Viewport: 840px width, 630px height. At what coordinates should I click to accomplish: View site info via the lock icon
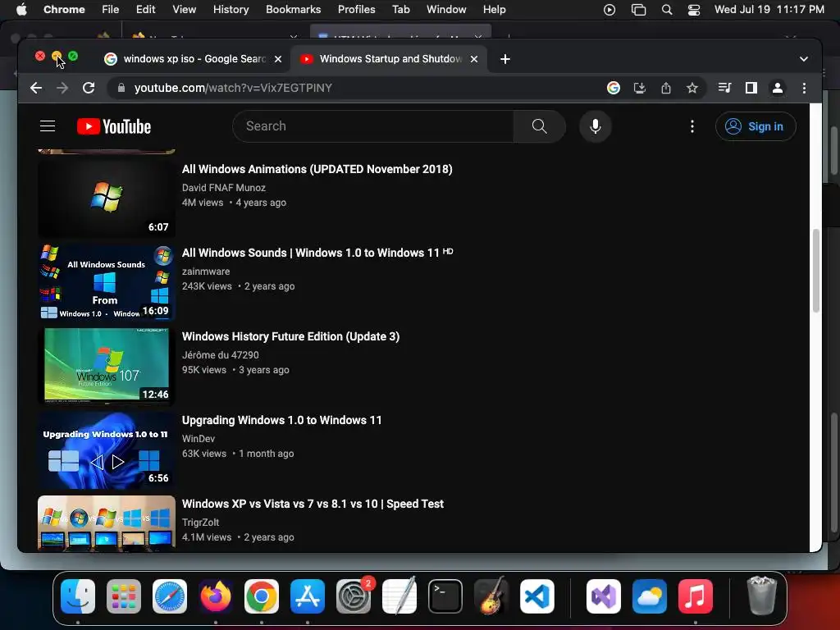(x=121, y=88)
